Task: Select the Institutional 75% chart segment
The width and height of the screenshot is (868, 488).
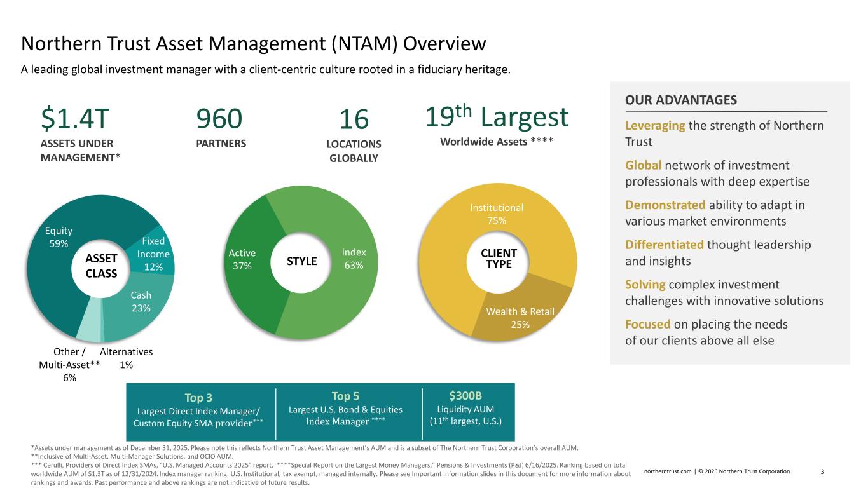Action: [496, 214]
